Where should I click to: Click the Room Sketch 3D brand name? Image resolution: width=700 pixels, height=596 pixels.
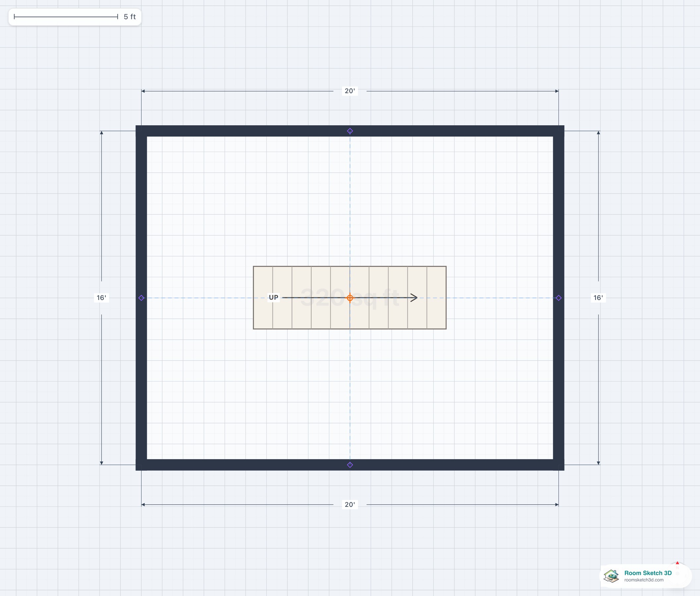(648, 573)
